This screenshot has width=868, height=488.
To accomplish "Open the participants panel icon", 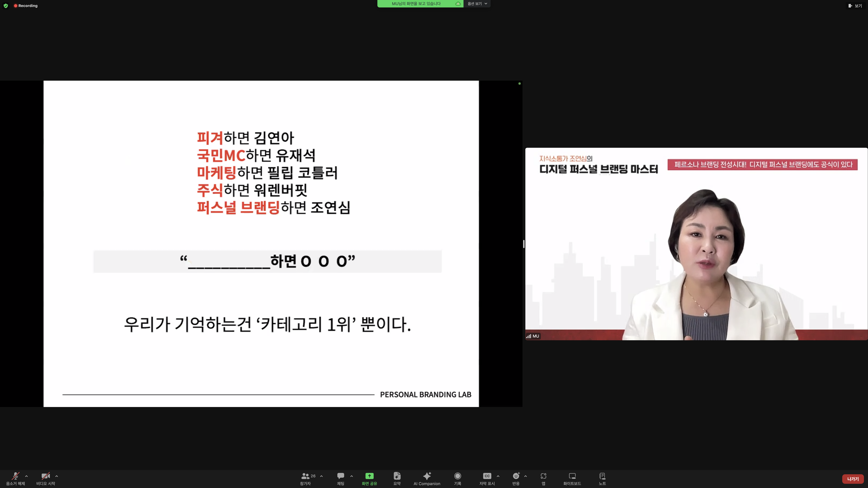I will click(305, 476).
